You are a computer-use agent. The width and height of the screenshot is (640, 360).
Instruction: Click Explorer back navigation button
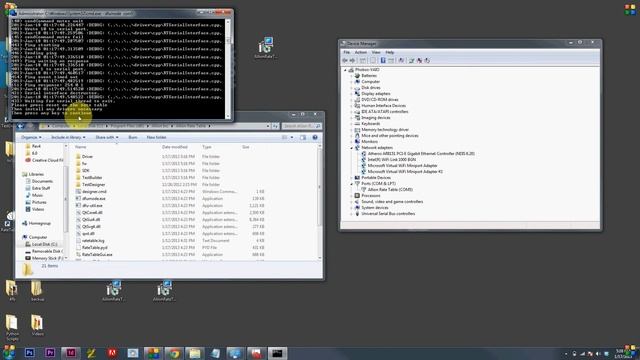(x=21, y=126)
